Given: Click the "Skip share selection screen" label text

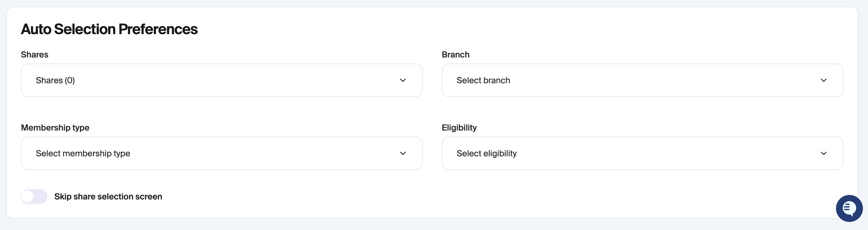Looking at the screenshot, I should tap(108, 197).
